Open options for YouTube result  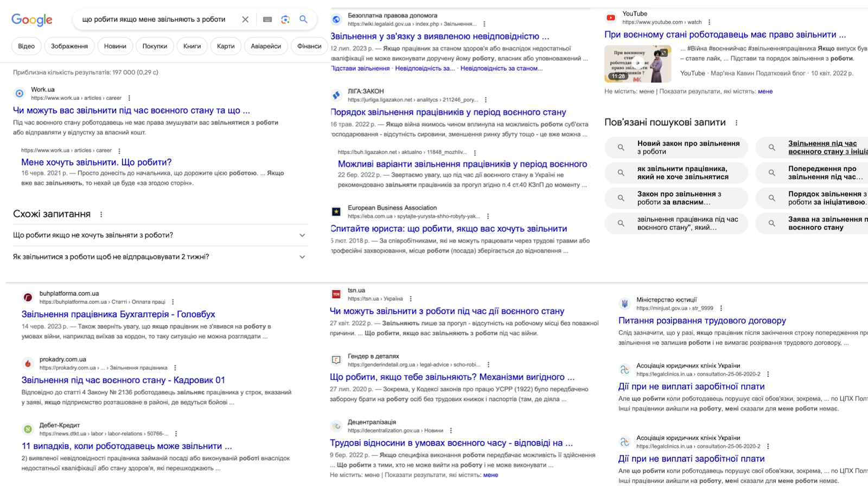(x=709, y=22)
